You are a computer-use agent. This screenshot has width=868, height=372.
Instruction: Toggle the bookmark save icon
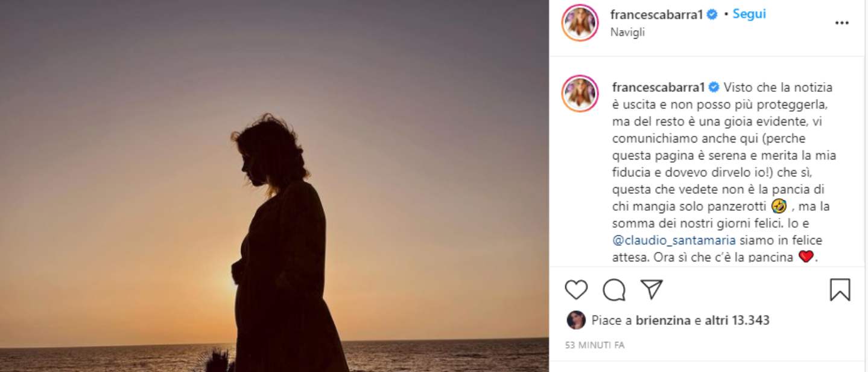tap(840, 290)
